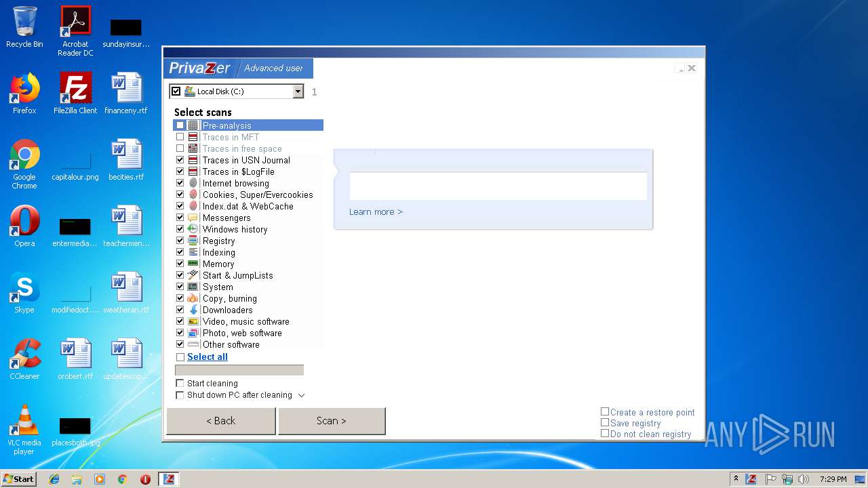Image resolution: width=868 pixels, height=488 pixels.
Task: Click the Other software icon
Action: coord(193,344)
